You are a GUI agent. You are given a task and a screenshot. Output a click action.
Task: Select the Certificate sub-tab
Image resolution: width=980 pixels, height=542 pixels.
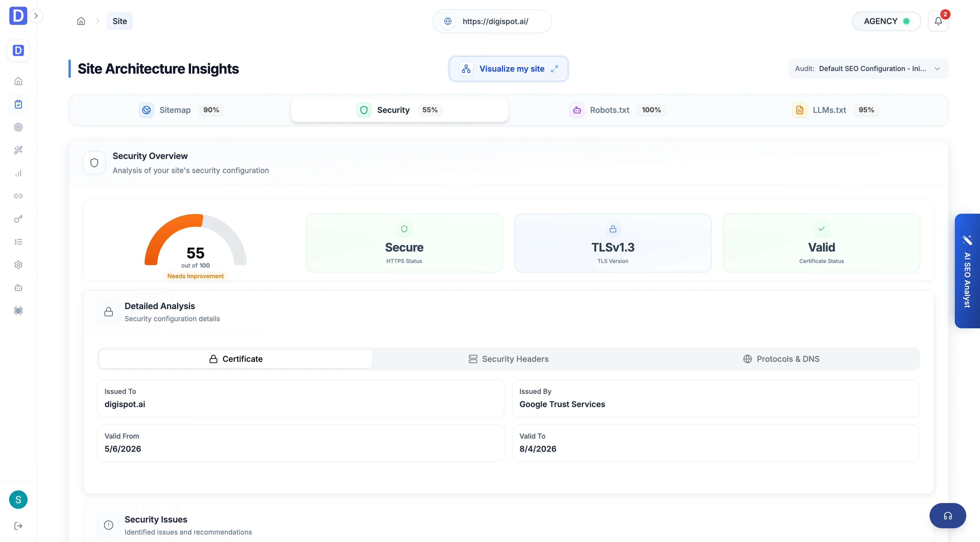click(x=236, y=359)
